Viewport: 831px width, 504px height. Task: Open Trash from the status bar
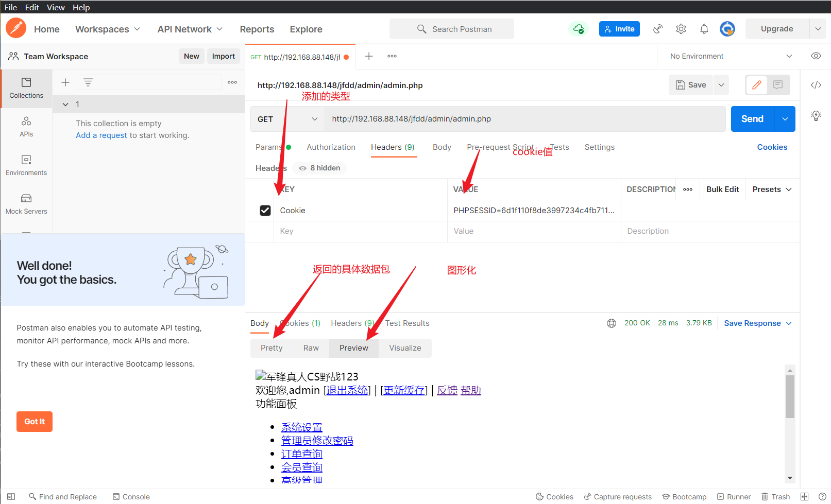(x=776, y=497)
